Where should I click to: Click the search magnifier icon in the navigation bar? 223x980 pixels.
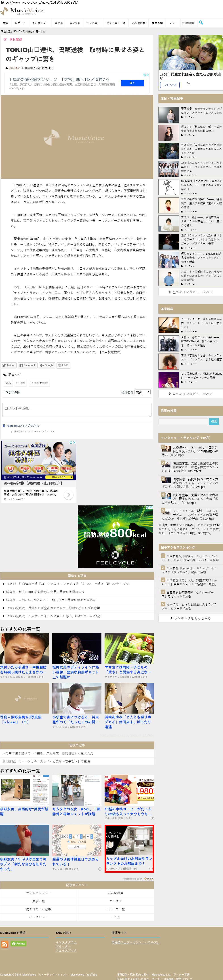201,22
